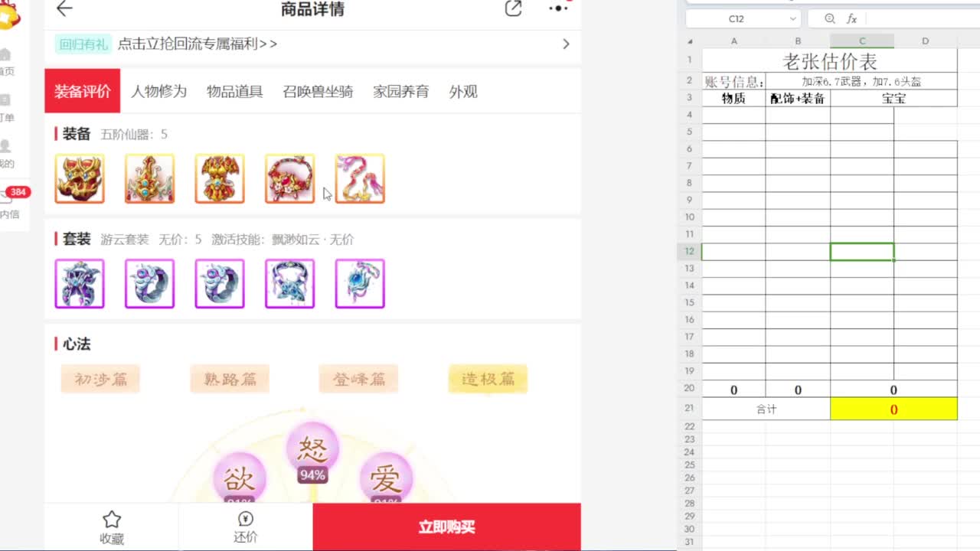Select column C header in spreadsheet
The width and height of the screenshot is (980, 551).
pos(862,41)
